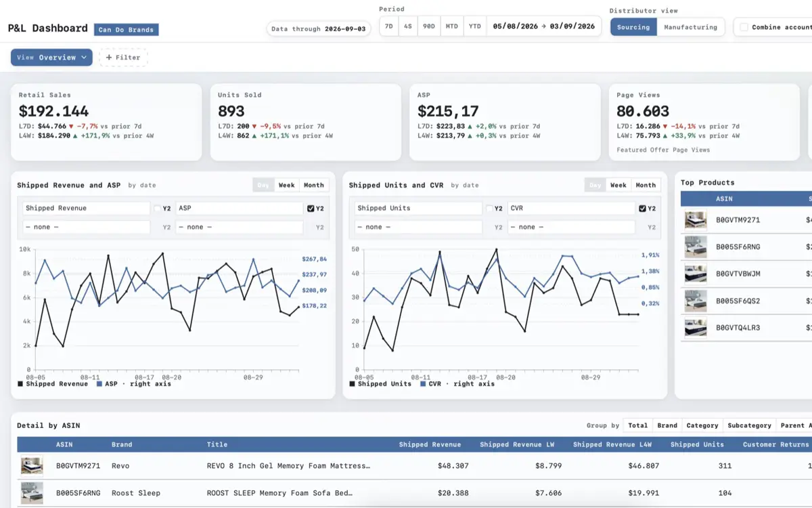Click the Page Views 80.603 card
The height and width of the screenshot is (508, 812).
[704, 123]
